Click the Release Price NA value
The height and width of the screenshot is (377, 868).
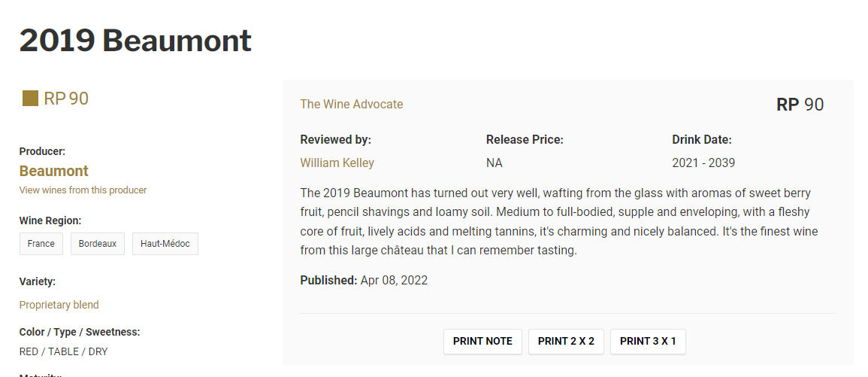point(494,163)
